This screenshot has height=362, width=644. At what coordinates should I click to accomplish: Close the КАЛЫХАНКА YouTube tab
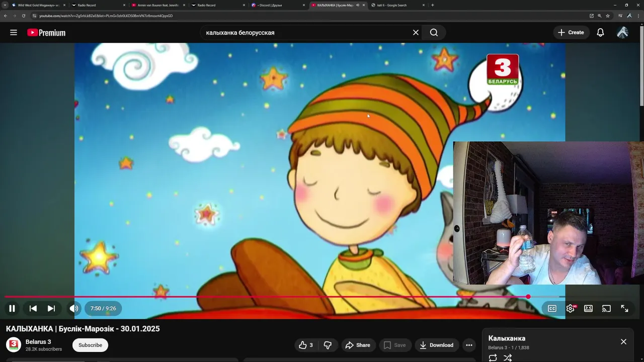[x=364, y=5]
